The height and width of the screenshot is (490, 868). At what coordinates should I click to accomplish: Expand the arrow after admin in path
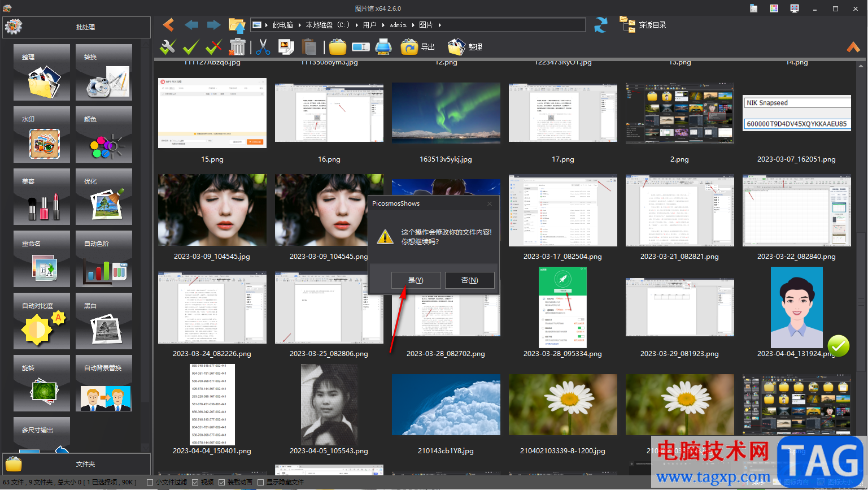coord(413,25)
